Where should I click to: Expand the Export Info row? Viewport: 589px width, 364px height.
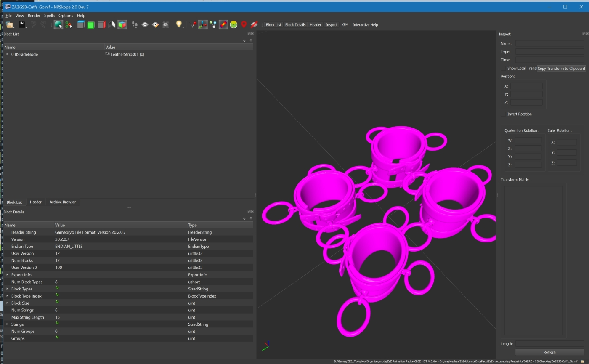tap(7, 274)
